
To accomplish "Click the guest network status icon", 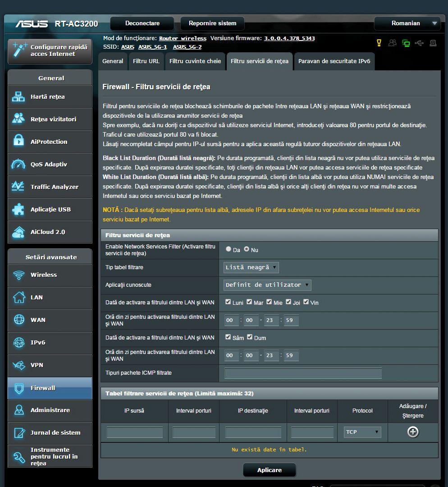I will click(x=393, y=43).
